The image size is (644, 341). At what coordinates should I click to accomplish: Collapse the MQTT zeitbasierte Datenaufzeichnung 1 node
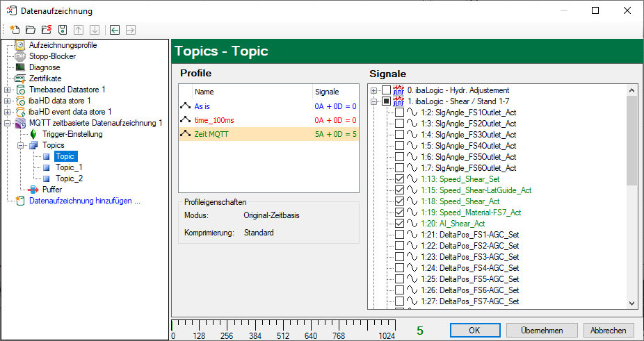click(7, 123)
